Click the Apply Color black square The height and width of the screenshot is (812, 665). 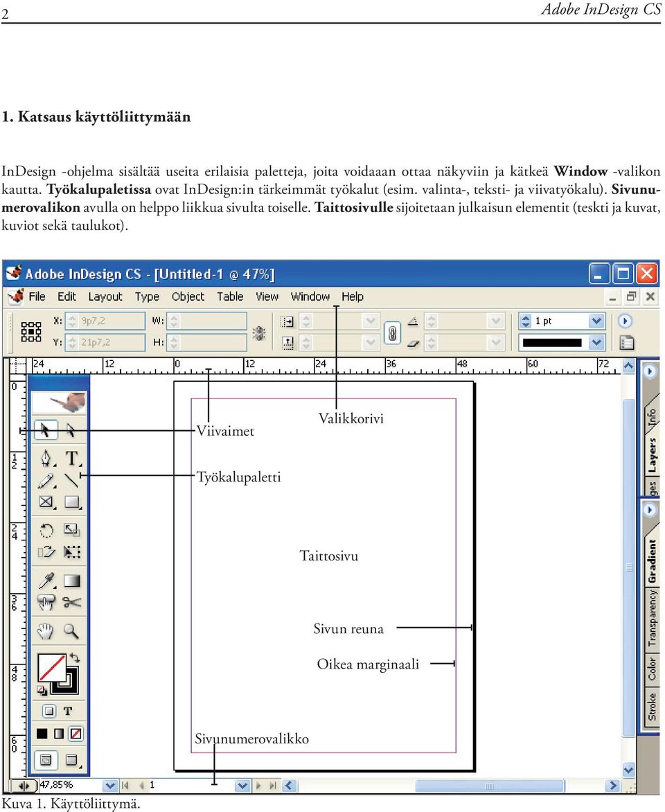click(42, 733)
